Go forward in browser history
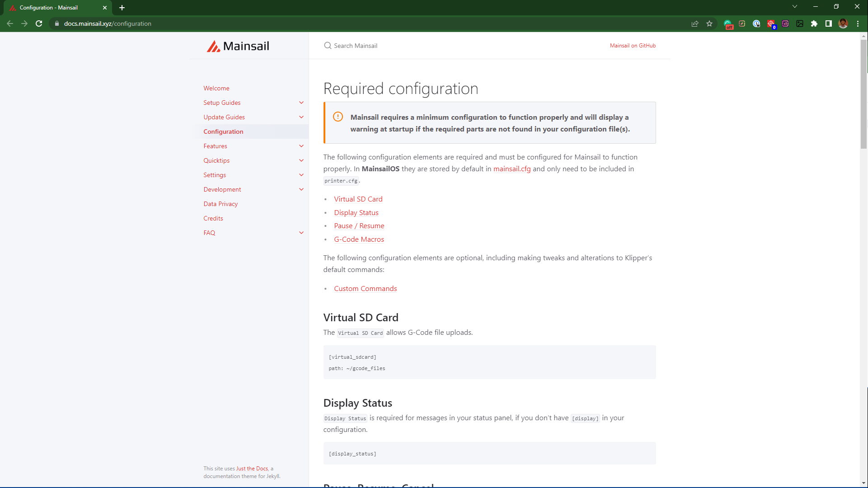Image resolution: width=868 pixels, height=488 pixels. [24, 23]
